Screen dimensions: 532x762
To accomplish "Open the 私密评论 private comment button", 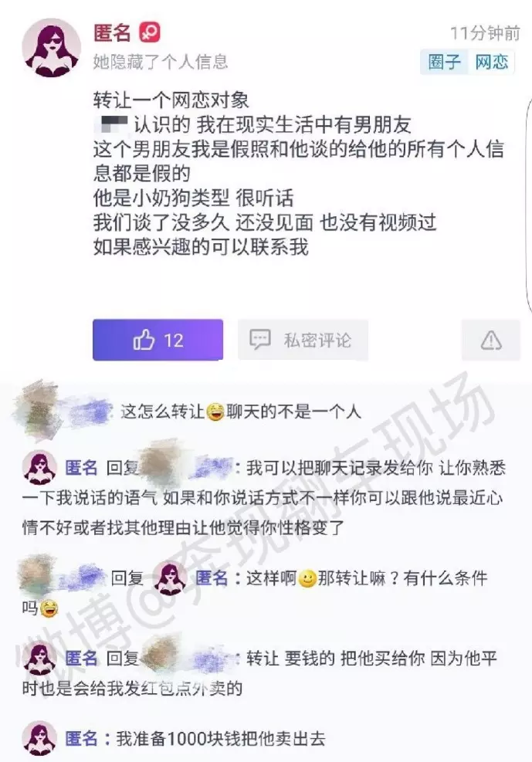I will [x=303, y=340].
